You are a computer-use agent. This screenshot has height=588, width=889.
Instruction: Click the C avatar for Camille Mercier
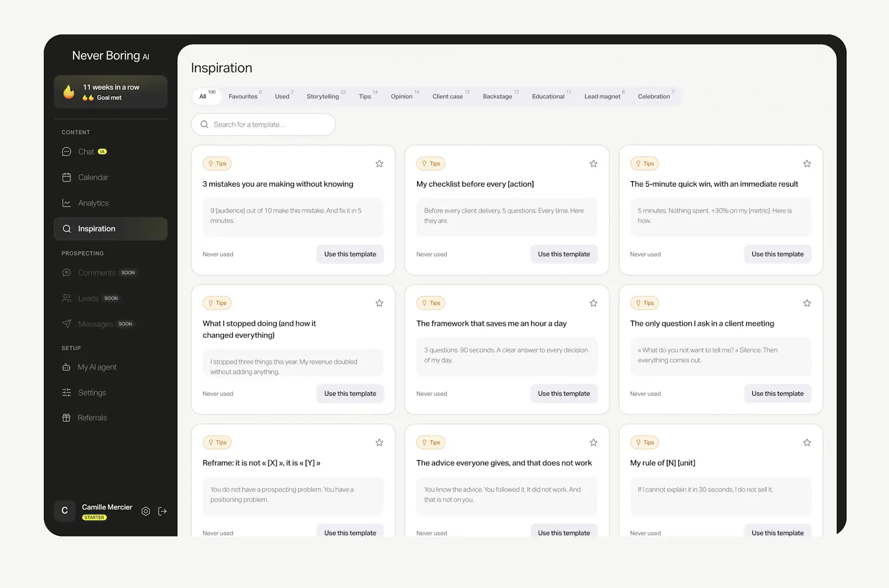(64, 511)
